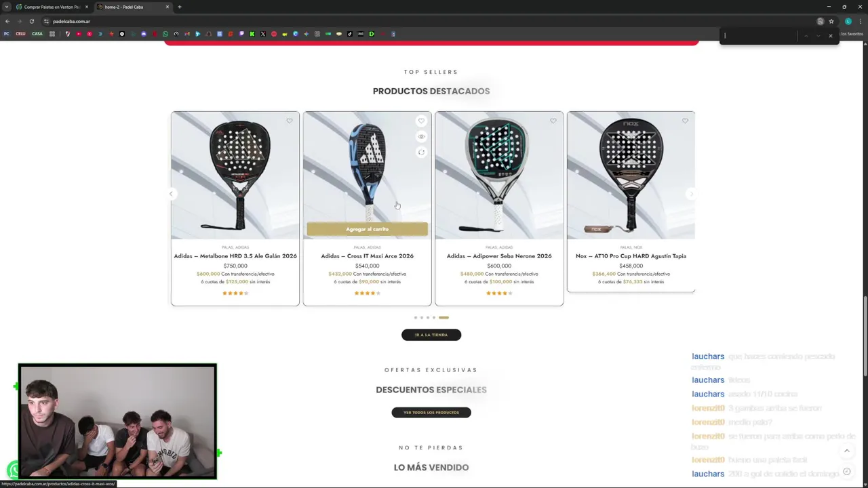This screenshot has height=488, width=868.
Task: Click compare icon on Cross IT Maxi Arce
Action: point(421,152)
